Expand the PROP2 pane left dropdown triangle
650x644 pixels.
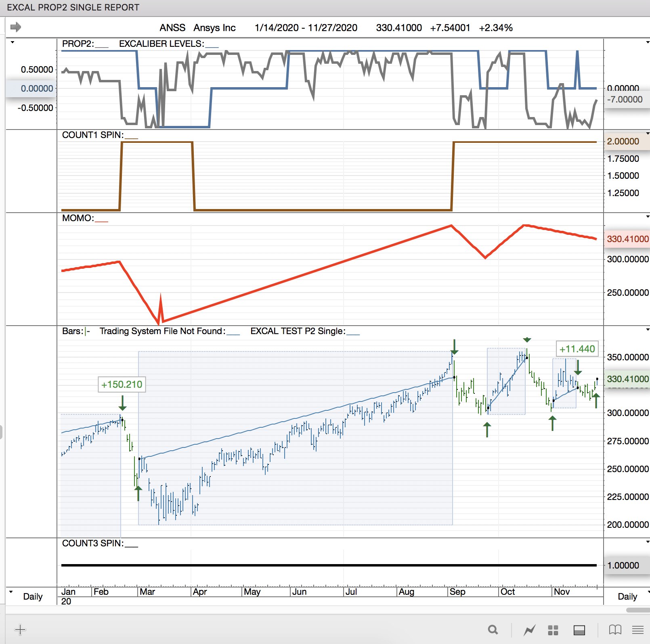coord(13,42)
